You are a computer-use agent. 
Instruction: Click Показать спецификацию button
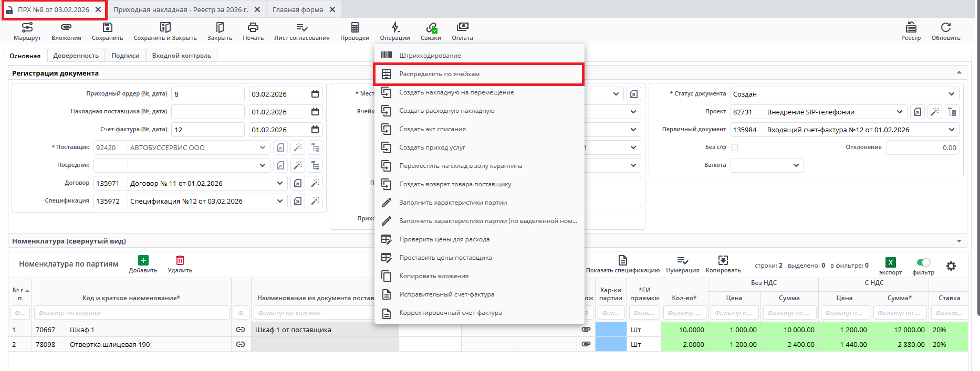click(622, 264)
